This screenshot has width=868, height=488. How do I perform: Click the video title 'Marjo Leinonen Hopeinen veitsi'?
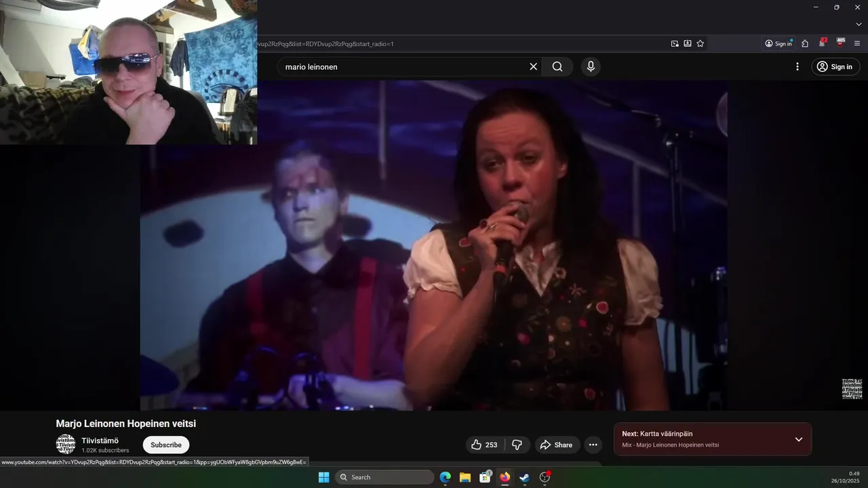click(126, 424)
